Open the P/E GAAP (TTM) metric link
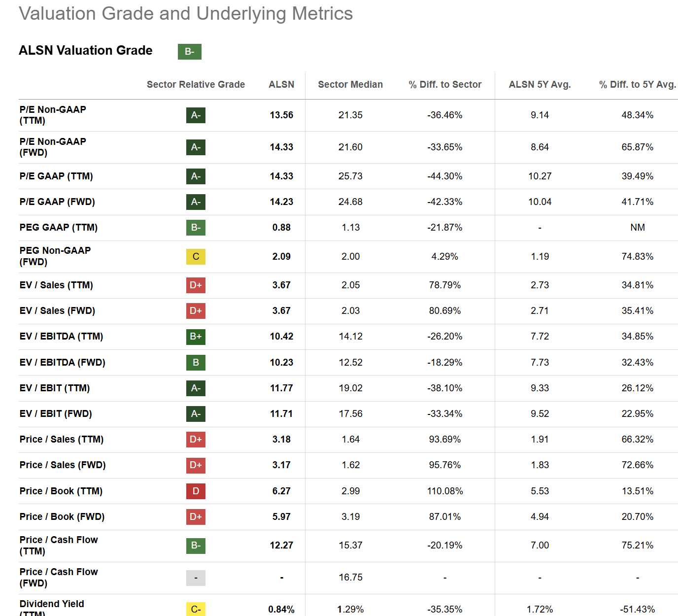The width and height of the screenshot is (678, 616). point(56,176)
